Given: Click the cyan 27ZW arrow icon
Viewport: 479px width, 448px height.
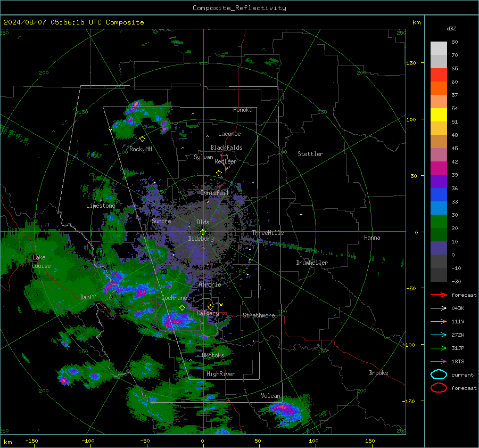Looking at the screenshot, I should (x=439, y=335).
